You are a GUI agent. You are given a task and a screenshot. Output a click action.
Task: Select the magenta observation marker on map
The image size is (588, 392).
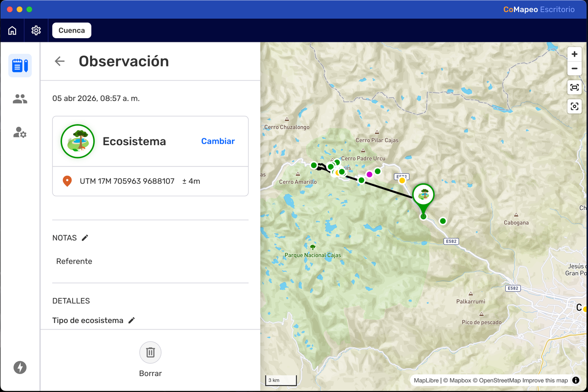click(x=369, y=174)
